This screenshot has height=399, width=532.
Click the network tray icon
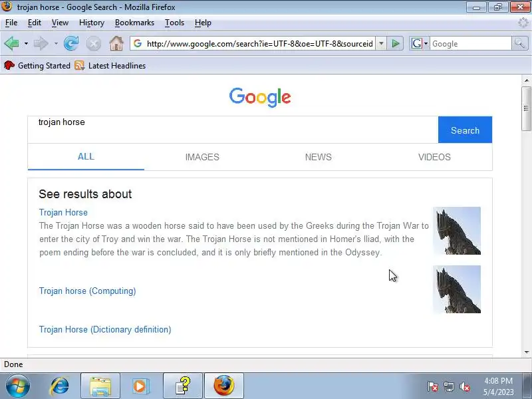[449, 386]
